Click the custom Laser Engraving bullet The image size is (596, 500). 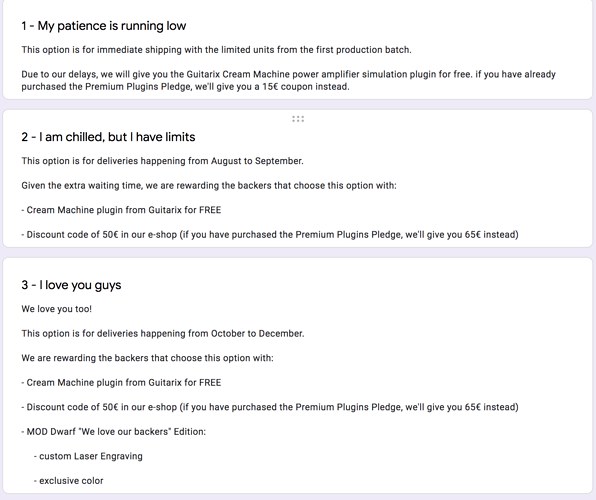point(88,456)
